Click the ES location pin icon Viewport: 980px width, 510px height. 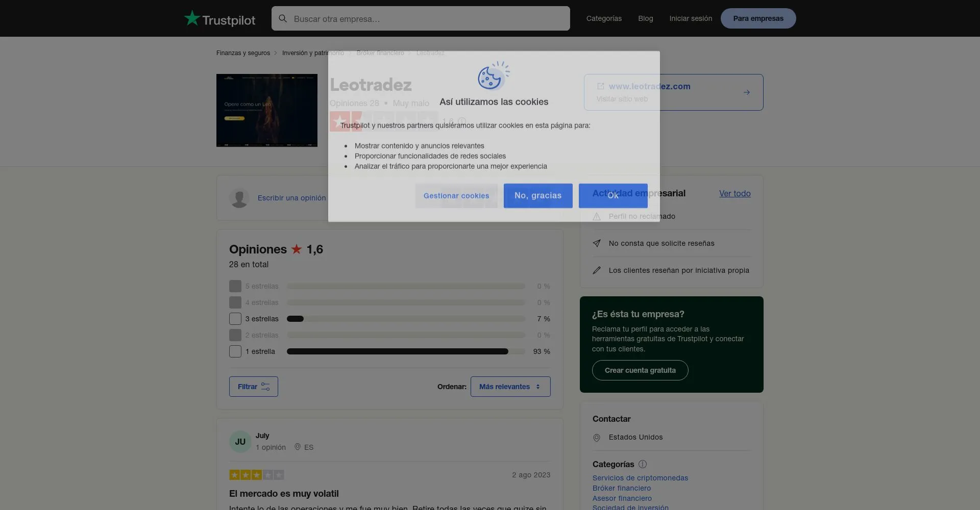coord(298,447)
